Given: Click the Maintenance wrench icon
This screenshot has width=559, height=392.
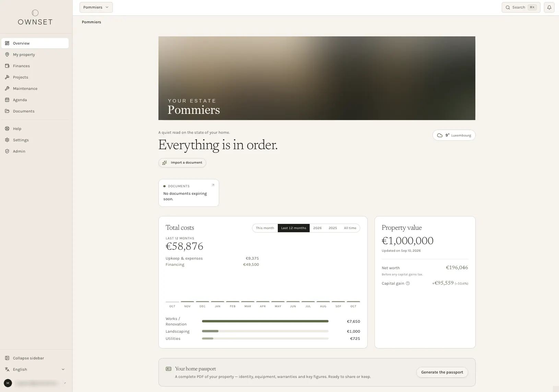Looking at the screenshot, I should click(x=7, y=88).
